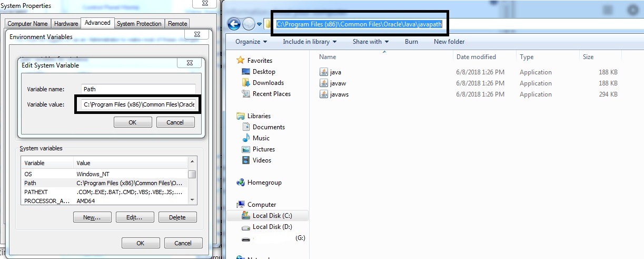Select Local Disk (D:) drive icon
The width and height of the screenshot is (644, 259).
(245, 227)
